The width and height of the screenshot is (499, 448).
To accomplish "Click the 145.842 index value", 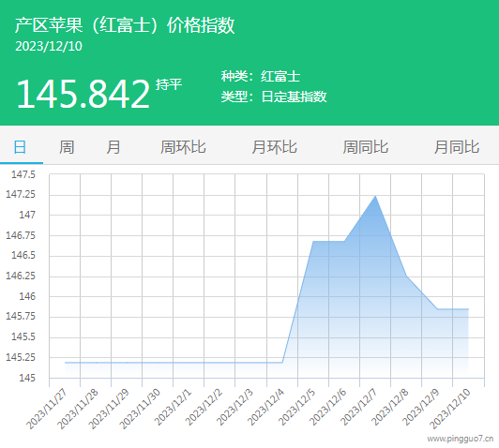I will tap(83, 94).
